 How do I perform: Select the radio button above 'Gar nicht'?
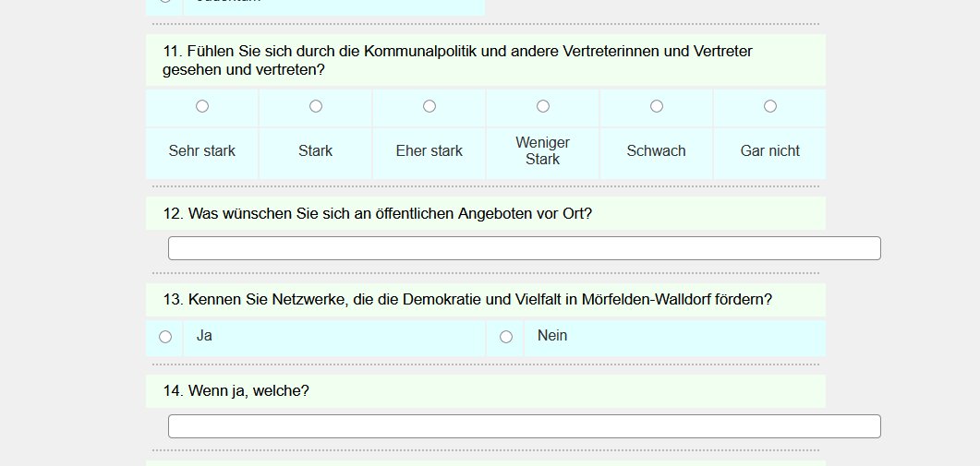(770, 106)
